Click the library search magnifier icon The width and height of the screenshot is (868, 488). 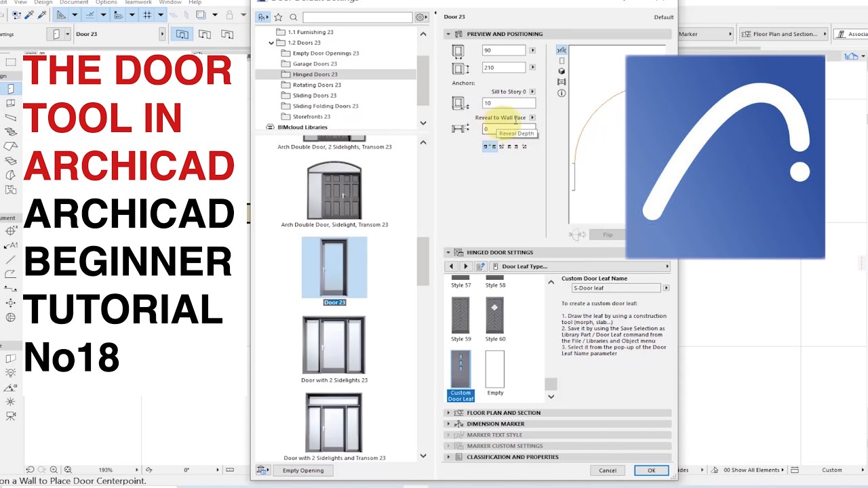click(x=294, y=17)
